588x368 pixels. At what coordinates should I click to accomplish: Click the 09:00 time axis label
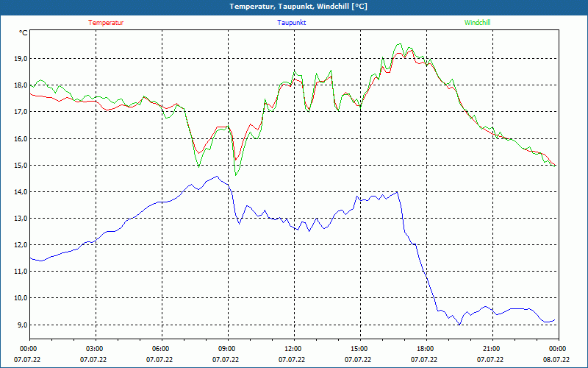(x=228, y=349)
